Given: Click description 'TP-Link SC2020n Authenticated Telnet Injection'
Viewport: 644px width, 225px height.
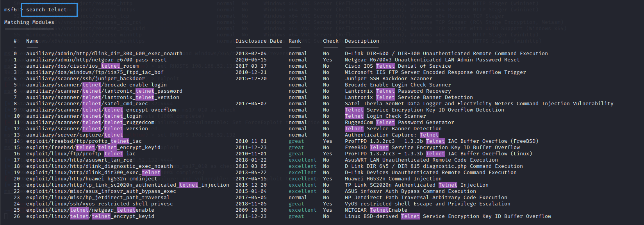Looking at the screenshot, I should click(417, 185).
